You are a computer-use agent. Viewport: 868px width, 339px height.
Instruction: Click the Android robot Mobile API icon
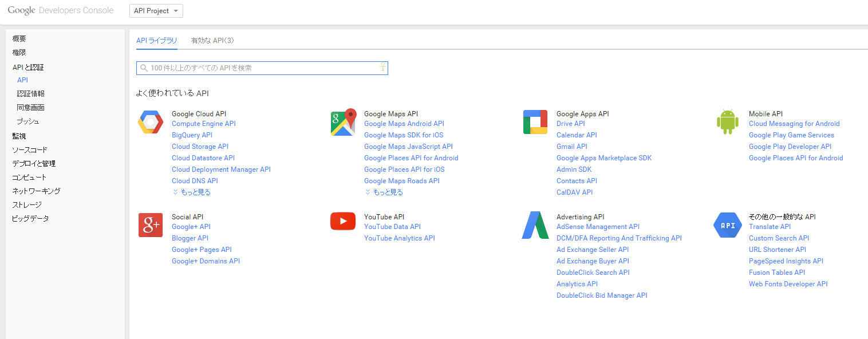tap(728, 122)
